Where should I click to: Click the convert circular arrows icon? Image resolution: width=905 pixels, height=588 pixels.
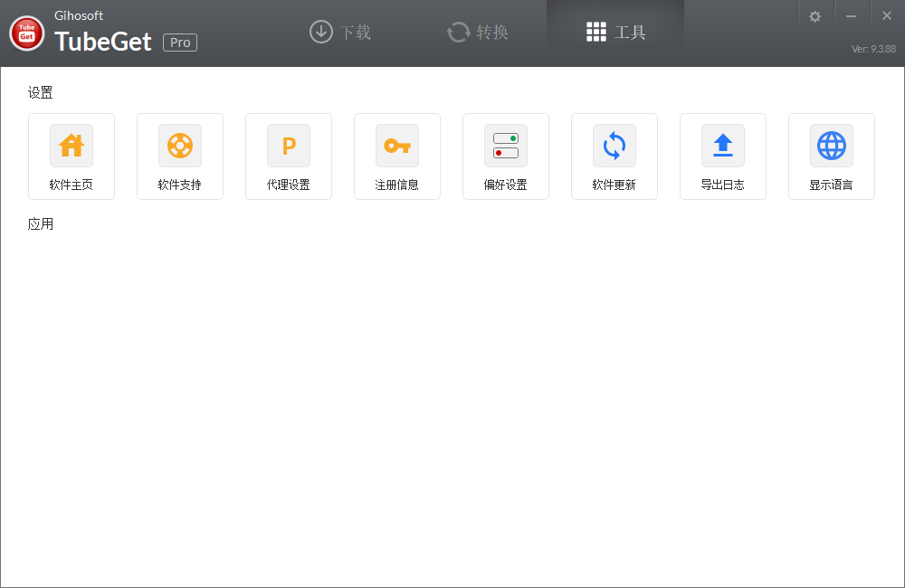pos(458,32)
